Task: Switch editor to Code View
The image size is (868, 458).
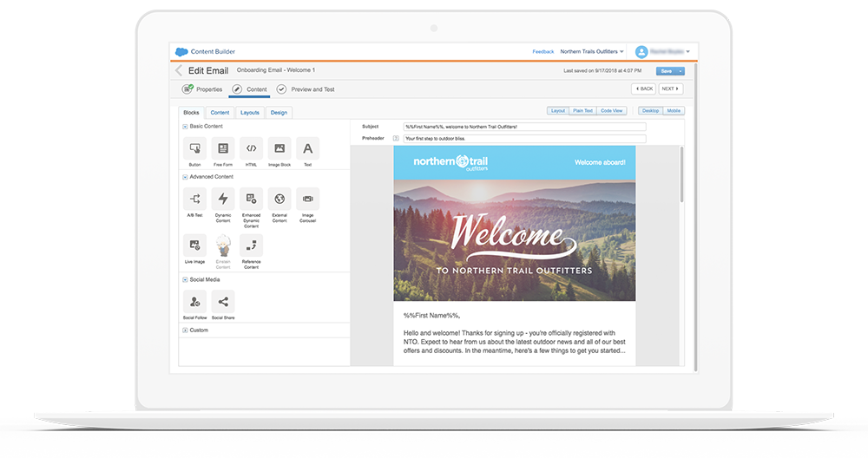Action: point(611,111)
